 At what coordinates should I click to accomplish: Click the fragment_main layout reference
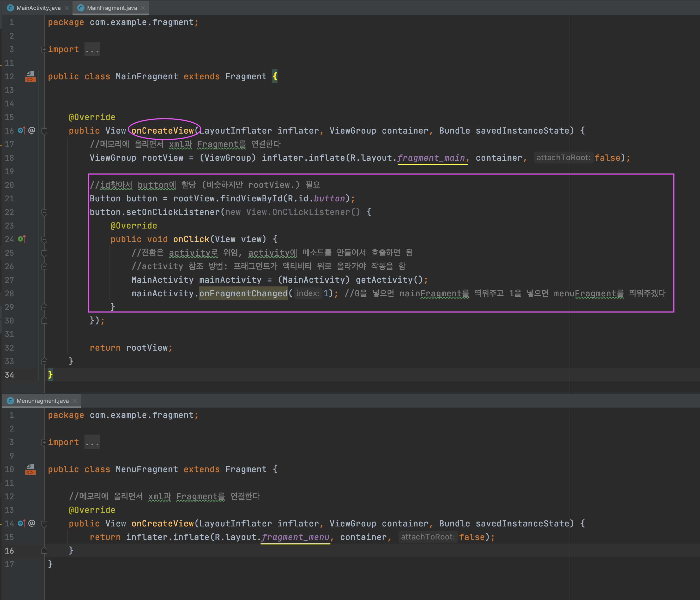pos(431,158)
